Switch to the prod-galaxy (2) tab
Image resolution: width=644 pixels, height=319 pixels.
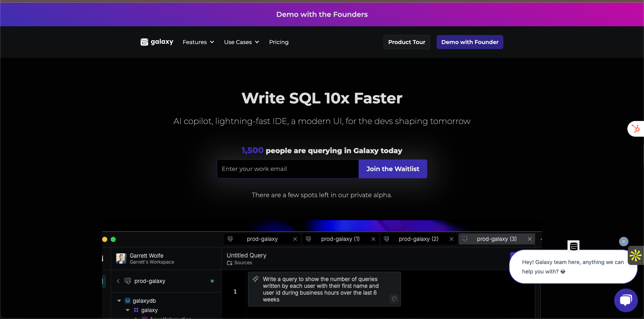(x=418, y=239)
